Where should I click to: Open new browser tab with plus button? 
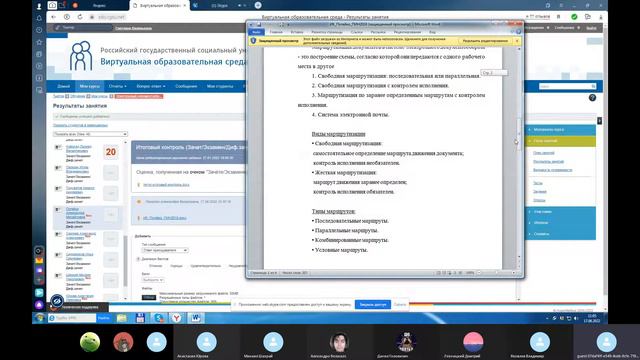click(x=258, y=5)
